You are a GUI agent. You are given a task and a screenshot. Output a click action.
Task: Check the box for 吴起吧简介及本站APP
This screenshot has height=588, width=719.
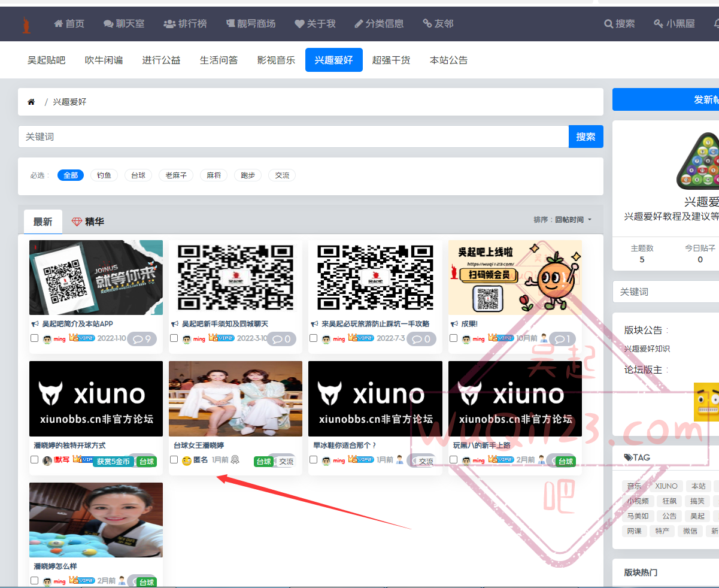coord(34,338)
